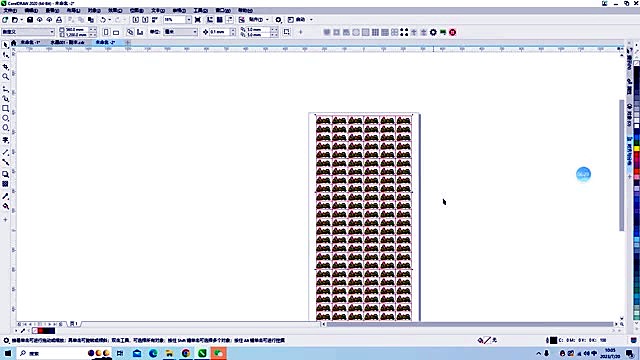Image resolution: width=640 pixels, height=360 pixels.
Task: Select the Freehand tool
Action: [5, 89]
